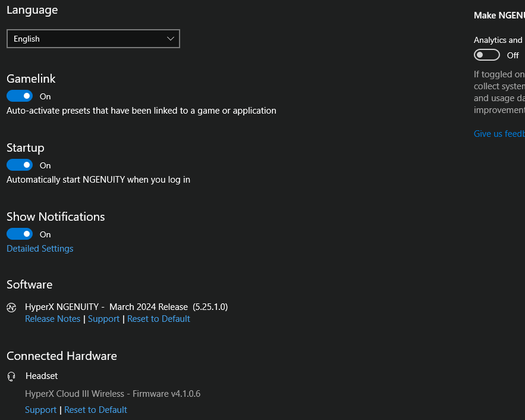Image resolution: width=525 pixels, height=420 pixels.
Task: Open the Language dropdown set to English
Action: [x=93, y=39]
